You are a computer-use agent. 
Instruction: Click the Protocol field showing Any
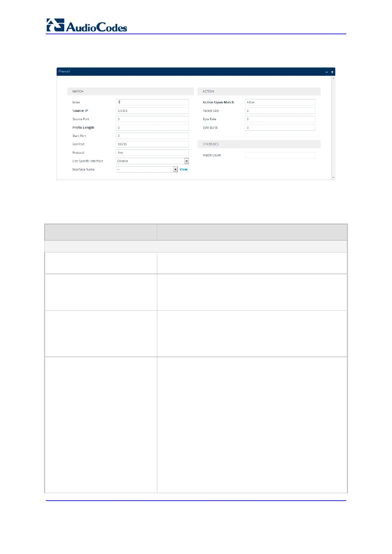click(152, 153)
